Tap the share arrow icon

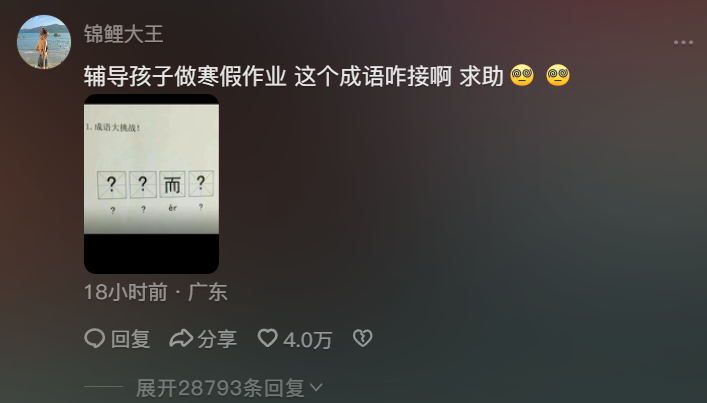tap(181, 339)
